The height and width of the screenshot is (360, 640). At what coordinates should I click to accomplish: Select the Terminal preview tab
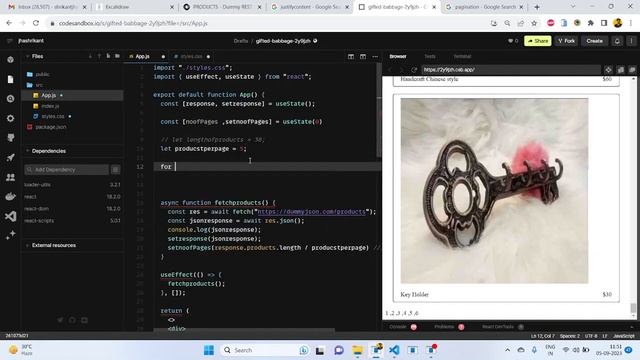462,56
